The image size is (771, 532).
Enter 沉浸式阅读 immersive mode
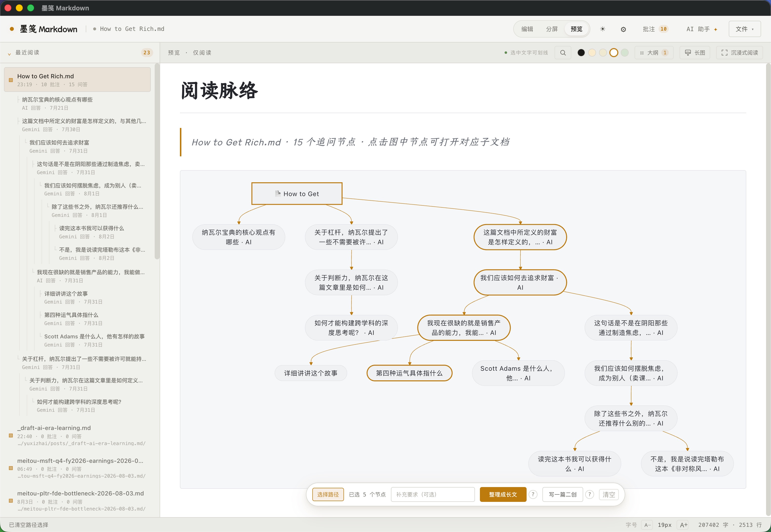pos(739,53)
